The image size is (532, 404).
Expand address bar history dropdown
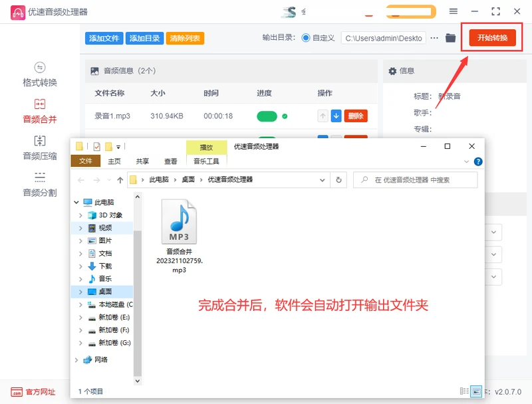tap(323, 180)
